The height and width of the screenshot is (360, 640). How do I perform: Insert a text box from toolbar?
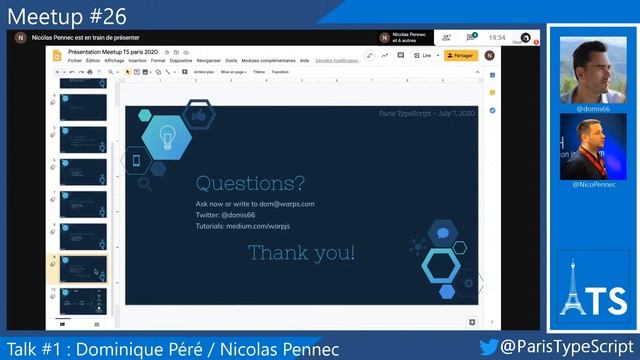tap(137, 72)
